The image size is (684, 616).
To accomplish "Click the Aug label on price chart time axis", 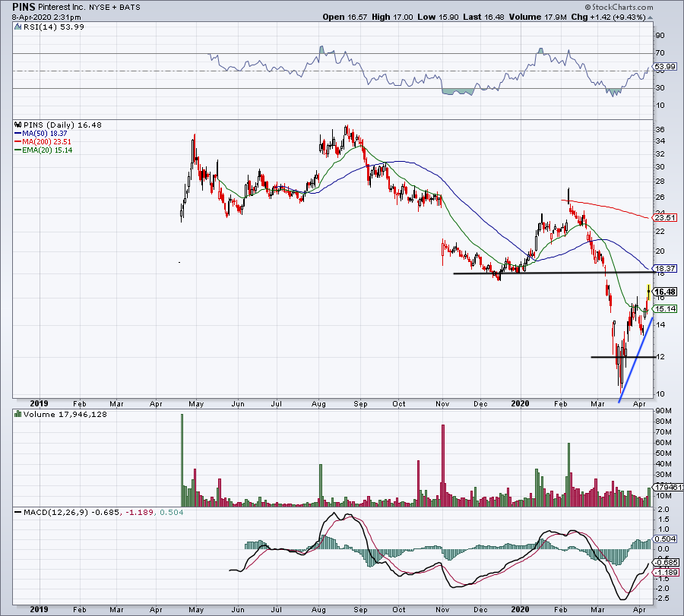I will click(x=319, y=403).
